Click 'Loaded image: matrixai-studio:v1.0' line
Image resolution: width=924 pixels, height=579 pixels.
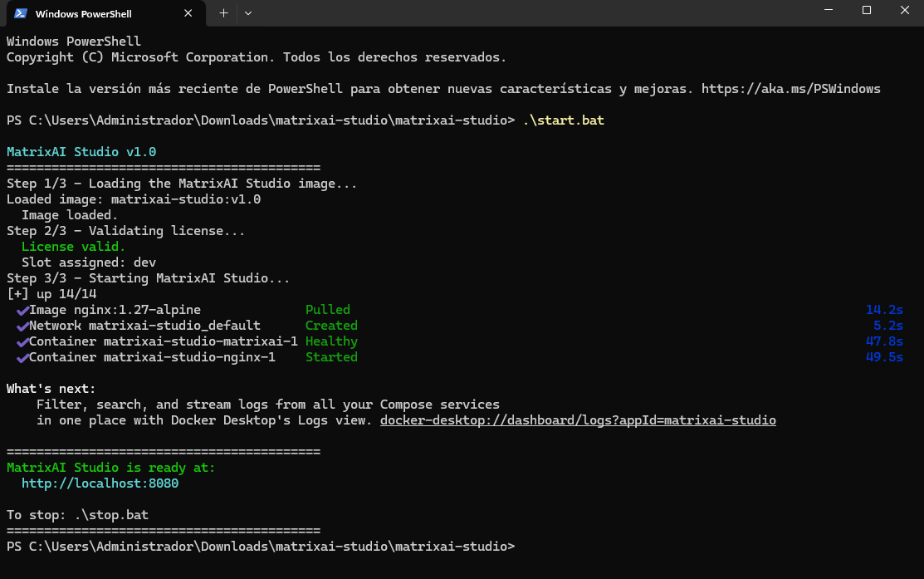134,199
